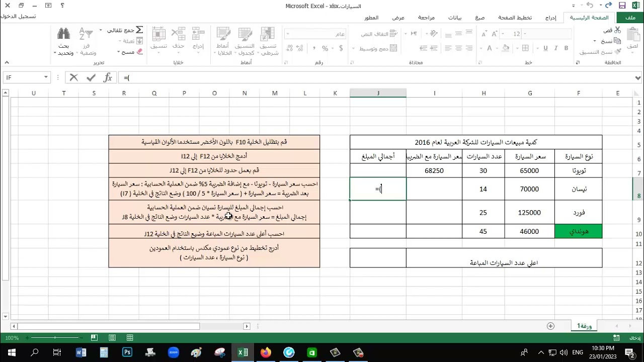Screen dimensions: 644x362
Task: Click the Save icon in Quick Access Toolbar
Action: (622, 6)
